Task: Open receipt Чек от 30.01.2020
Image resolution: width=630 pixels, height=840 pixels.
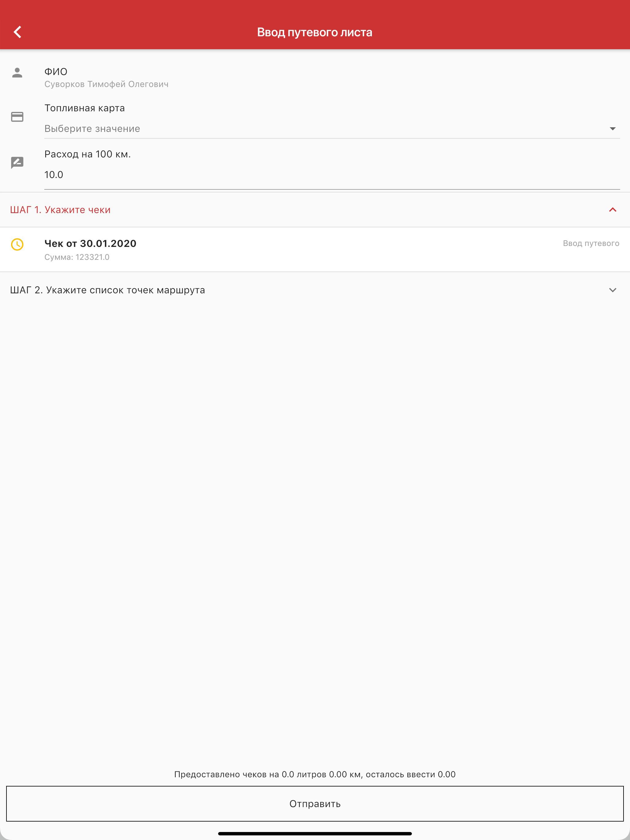Action: pyautogui.click(x=315, y=249)
